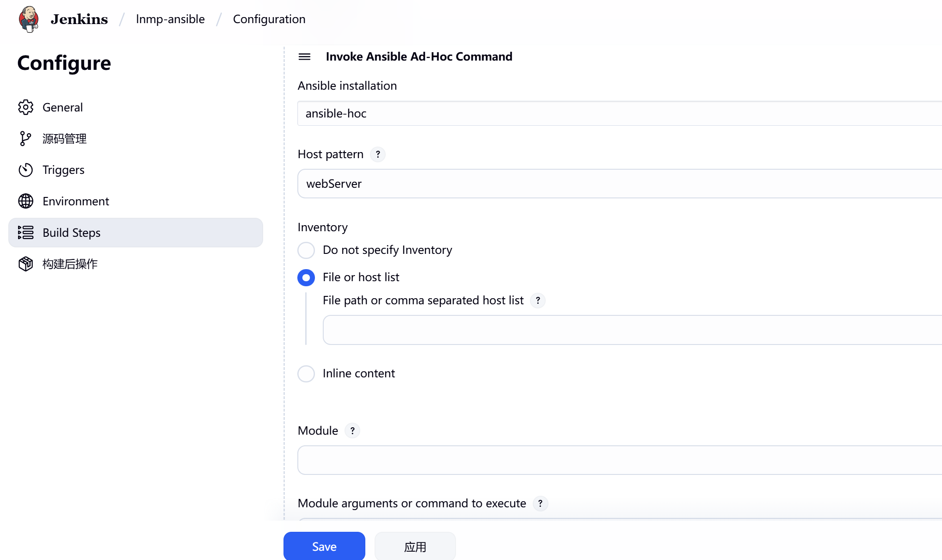Show help for file path host list
The image size is (942, 560).
[x=537, y=301]
